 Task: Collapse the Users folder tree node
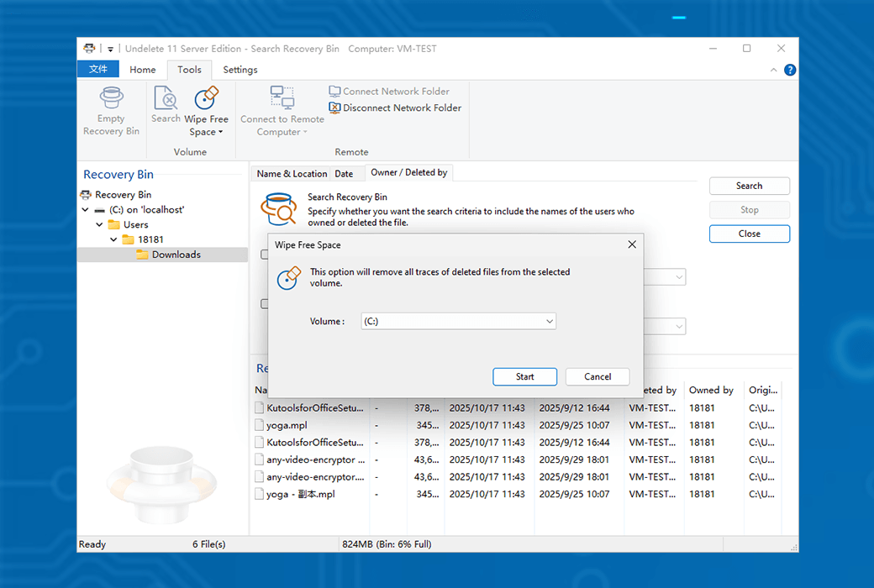99,225
